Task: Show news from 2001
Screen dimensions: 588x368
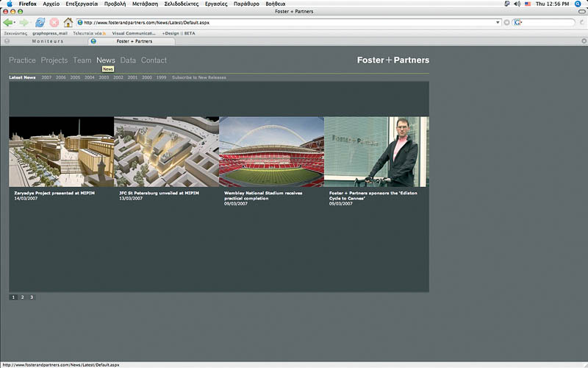Action: pos(132,77)
